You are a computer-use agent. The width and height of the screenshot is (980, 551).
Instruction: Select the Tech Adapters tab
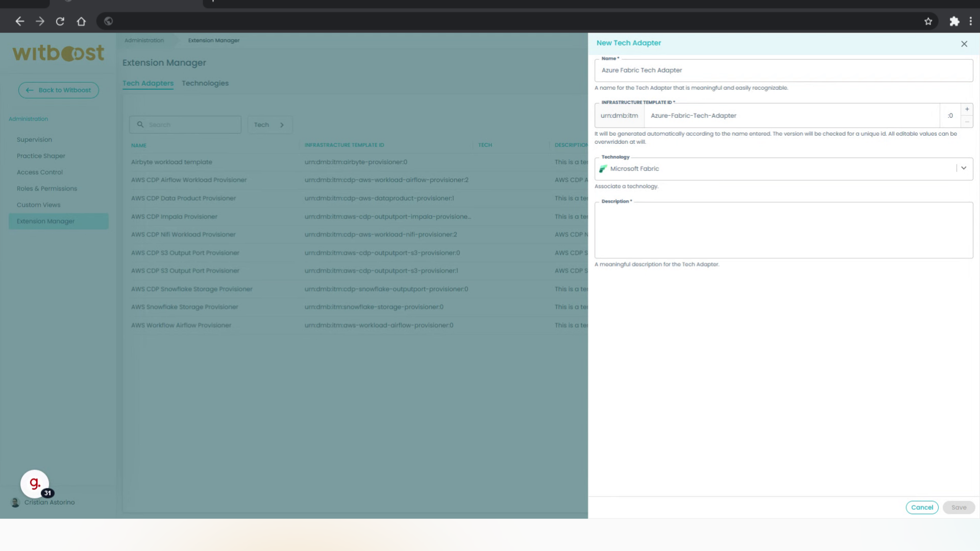pos(148,83)
